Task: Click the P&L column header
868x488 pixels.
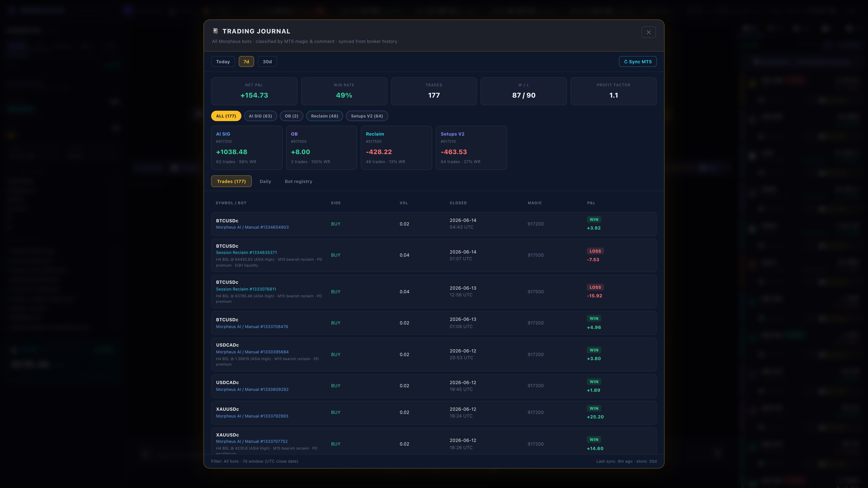Action: (x=591, y=203)
